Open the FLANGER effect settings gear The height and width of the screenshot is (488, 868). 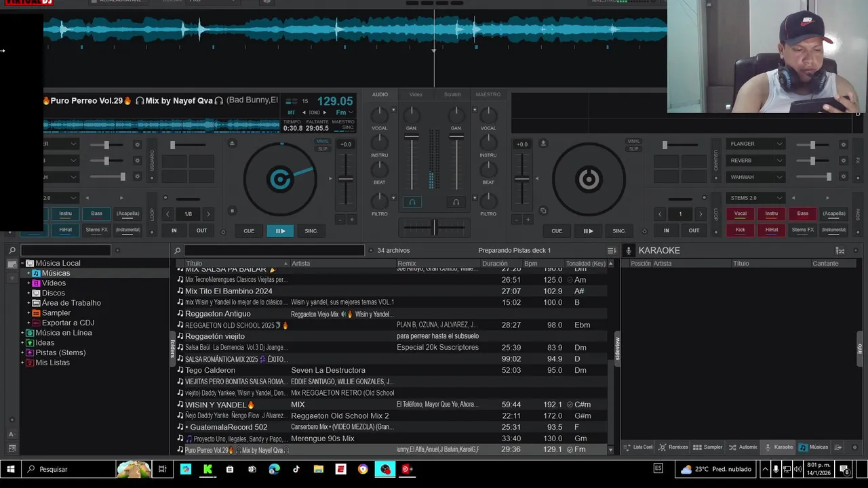click(x=843, y=144)
